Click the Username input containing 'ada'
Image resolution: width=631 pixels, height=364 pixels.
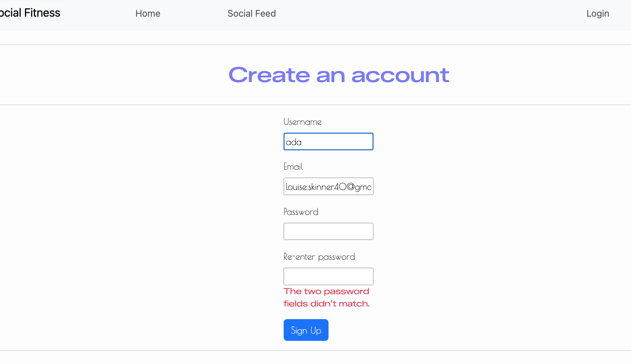pyautogui.click(x=328, y=141)
